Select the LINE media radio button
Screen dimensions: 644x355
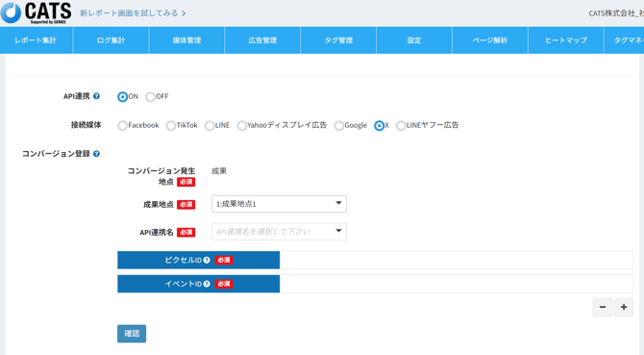pyautogui.click(x=210, y=125)
